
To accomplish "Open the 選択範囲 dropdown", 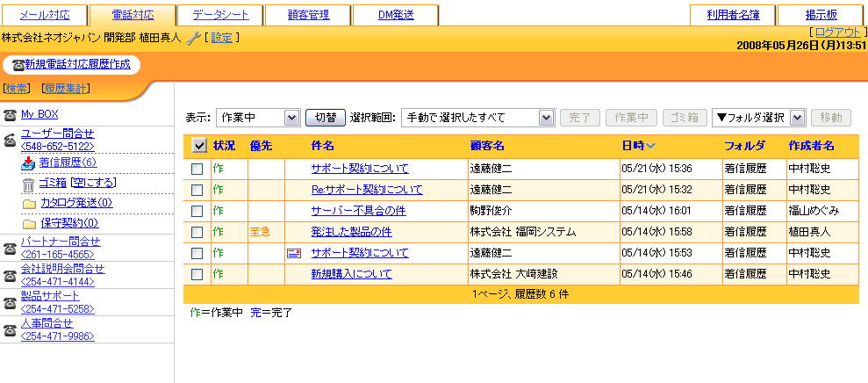I will [478, 118].
